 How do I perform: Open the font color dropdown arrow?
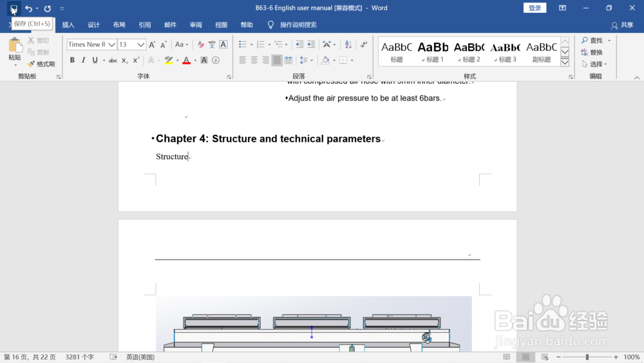point(195,61)
